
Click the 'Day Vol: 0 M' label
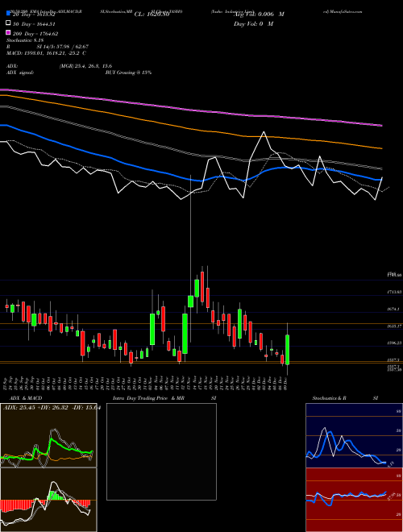point(253,23)
